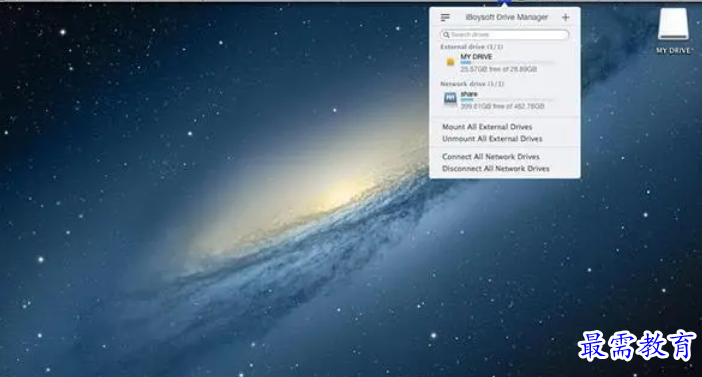Open MY DRIVE disk icon on desktop
Viewport: 702px width, 377px height.
673,24
